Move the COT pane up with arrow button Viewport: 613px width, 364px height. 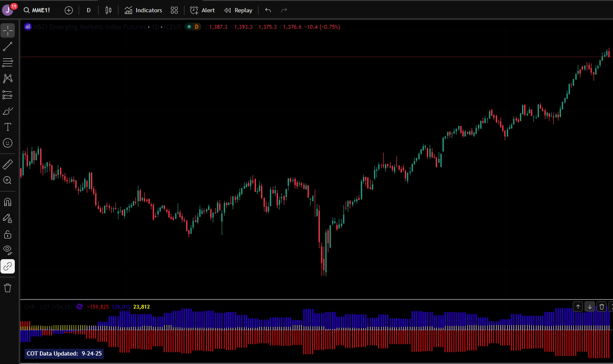coord(578,306)
